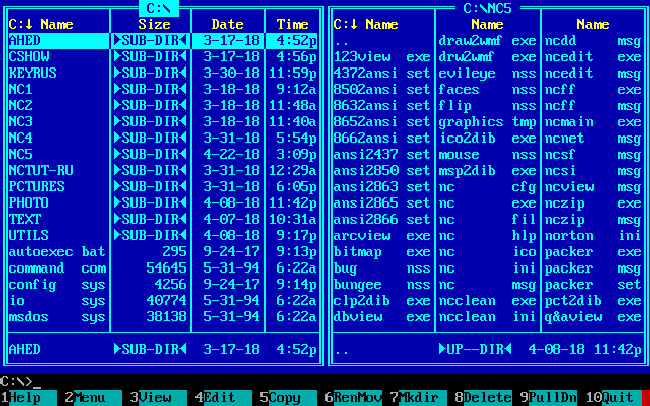
Task: Select the evileye nss file
Action: pyautogui.click(x=488, y=73)
